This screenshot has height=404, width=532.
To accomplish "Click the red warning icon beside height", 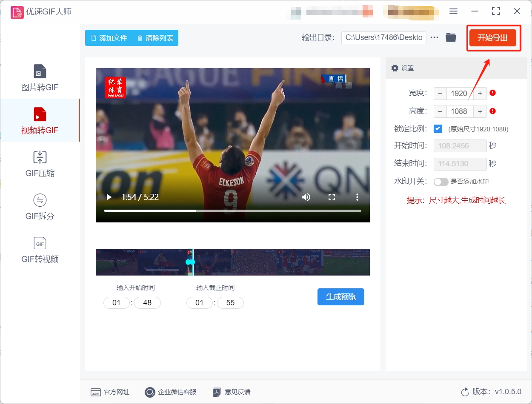I will coord(493,111).
